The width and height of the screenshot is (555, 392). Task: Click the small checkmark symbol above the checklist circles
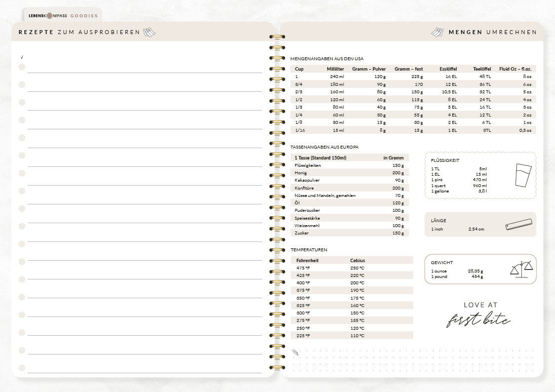pos(22,57)
